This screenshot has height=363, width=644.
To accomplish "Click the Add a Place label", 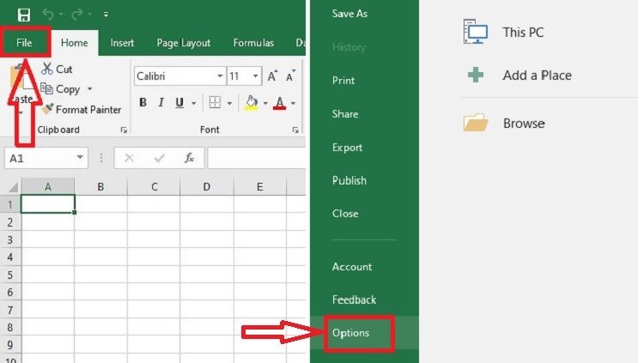I will tap(538, 76).
